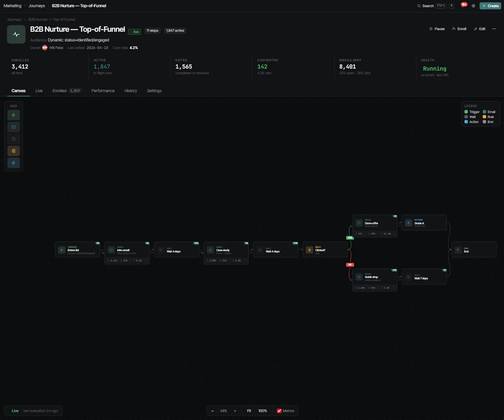Select the End node

tap(474, 250)
